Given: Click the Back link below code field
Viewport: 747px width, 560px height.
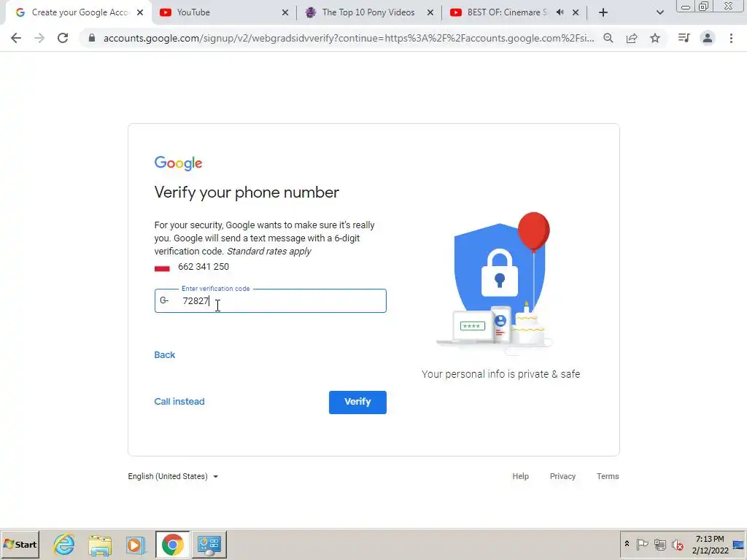Looking at the screenshot, I should (x=164, y=355).
